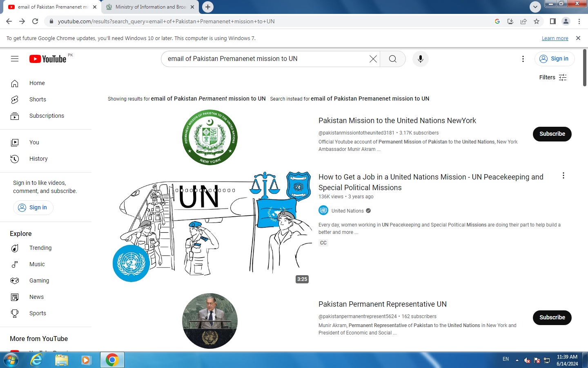588x368 pixels.
Task: Open Windows Explorer from taskbar
Action: (x=61, y=360)
